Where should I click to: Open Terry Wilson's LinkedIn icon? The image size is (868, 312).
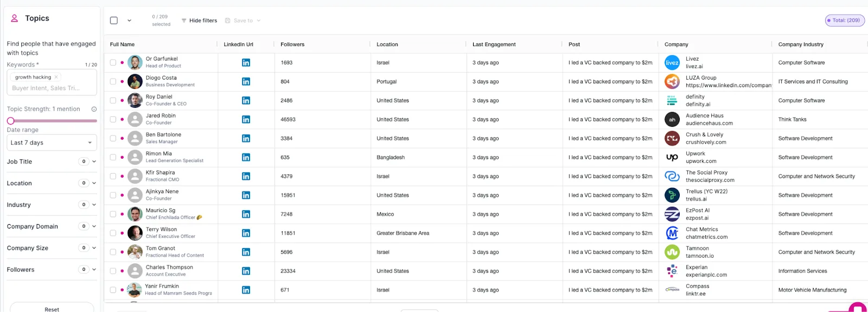[246, 233]
